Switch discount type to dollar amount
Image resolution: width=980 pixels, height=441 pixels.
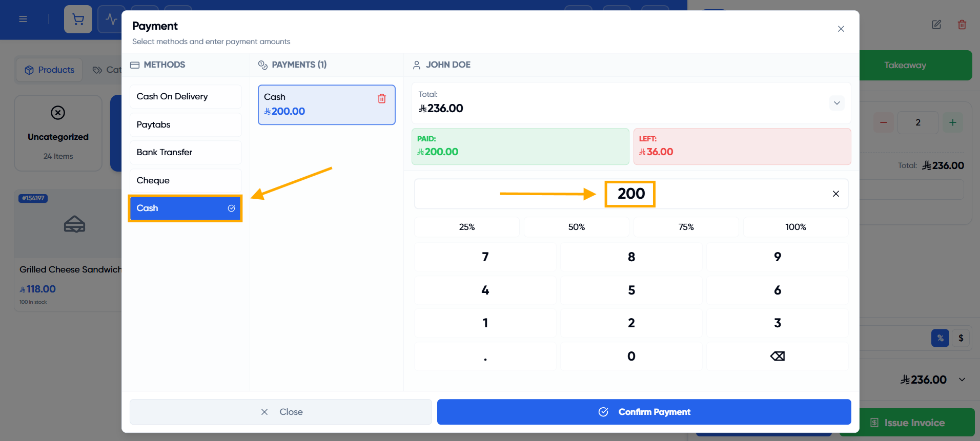point(961,338)
